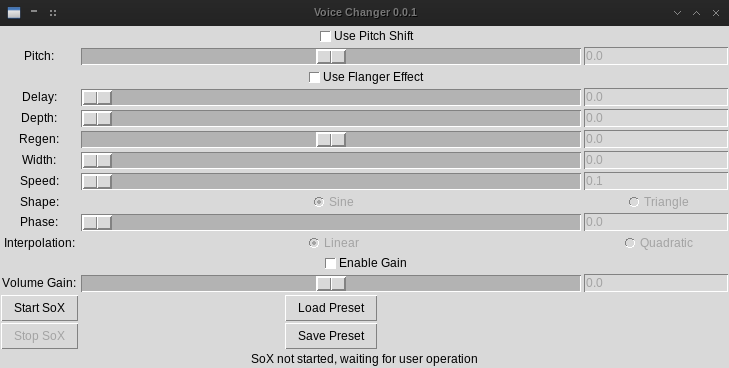Screen dimensions: 729x368
Task: Check the Enable Gain checkbox
Action: coord(330,263)
